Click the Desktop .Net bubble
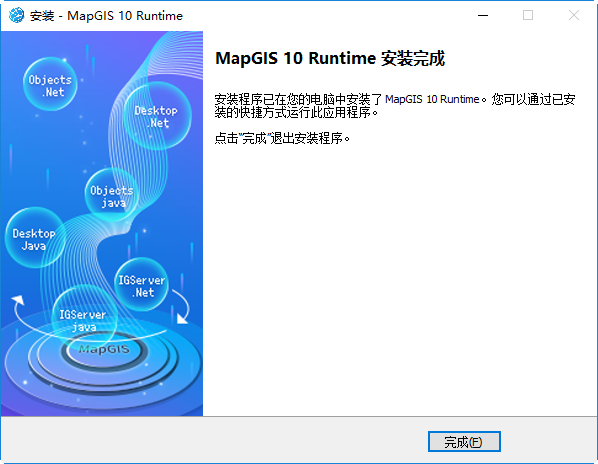 [x=157, y=116]
